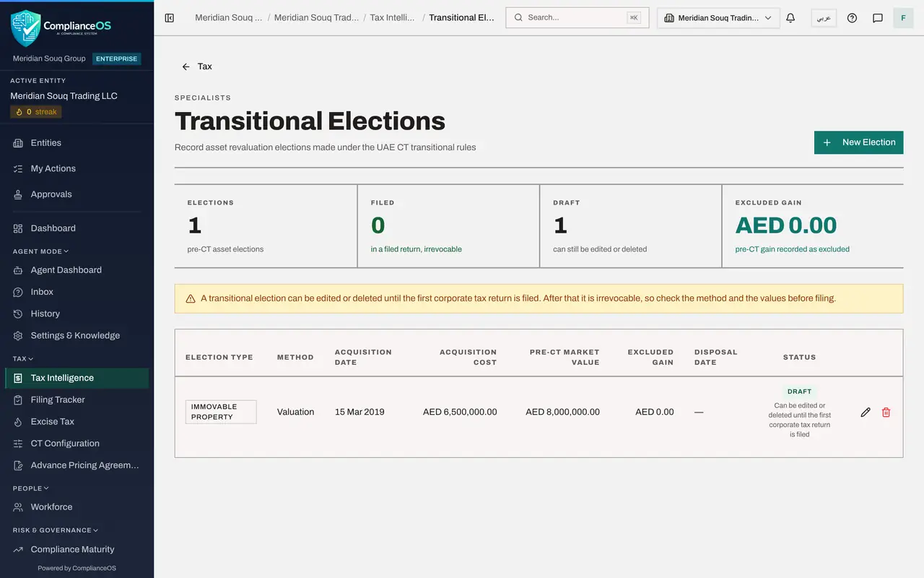Open the notifications bell

(x=790, y=18)
